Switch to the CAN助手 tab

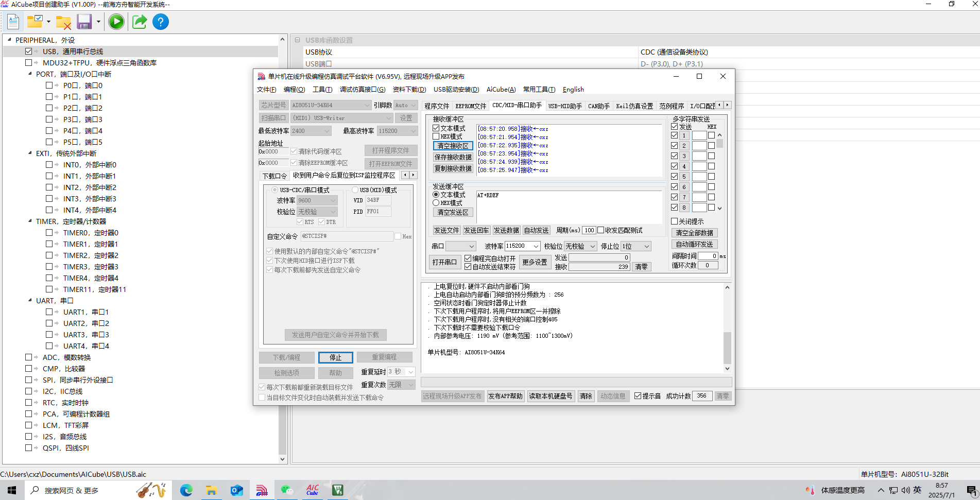point(599,106)
